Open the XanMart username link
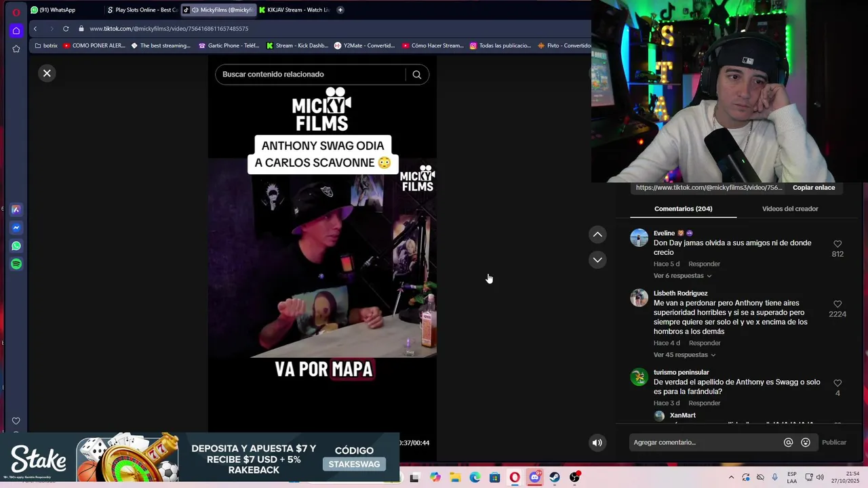 (682, 415)
